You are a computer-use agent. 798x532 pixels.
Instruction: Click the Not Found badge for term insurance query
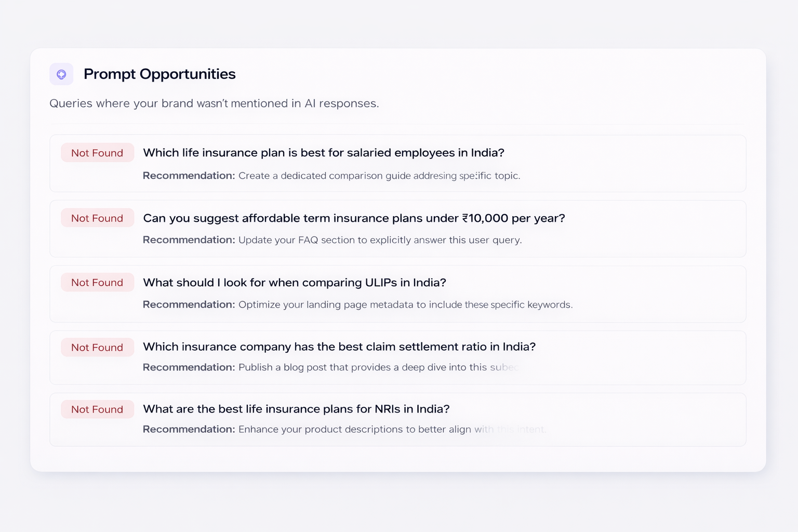point(97,218)
